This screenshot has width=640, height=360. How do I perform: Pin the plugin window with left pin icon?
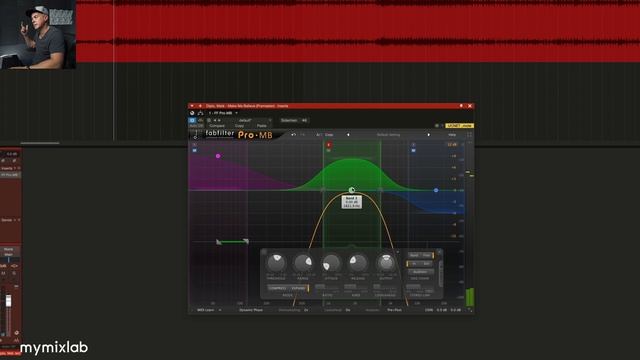coord(200,106)
